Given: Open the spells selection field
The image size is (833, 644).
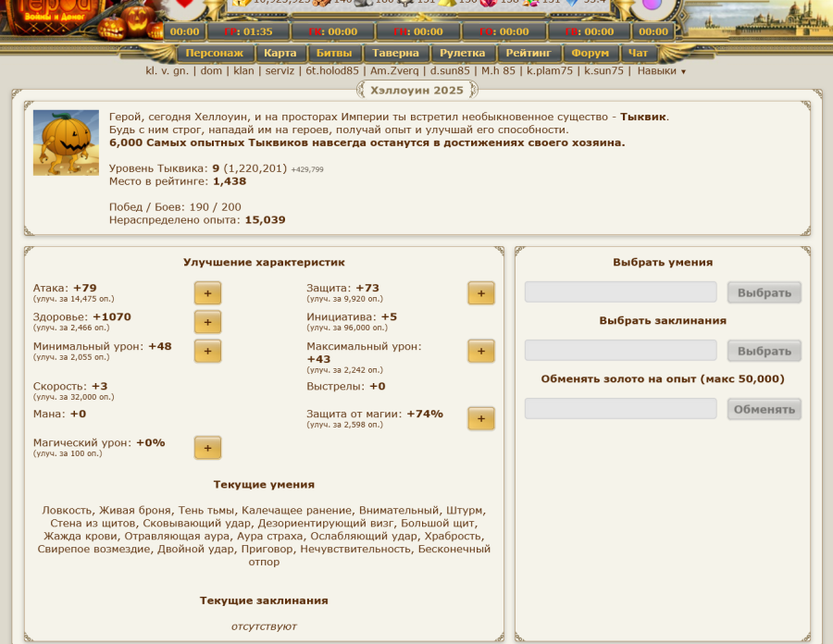Looking at the screenshot, I should coord(620,351).
